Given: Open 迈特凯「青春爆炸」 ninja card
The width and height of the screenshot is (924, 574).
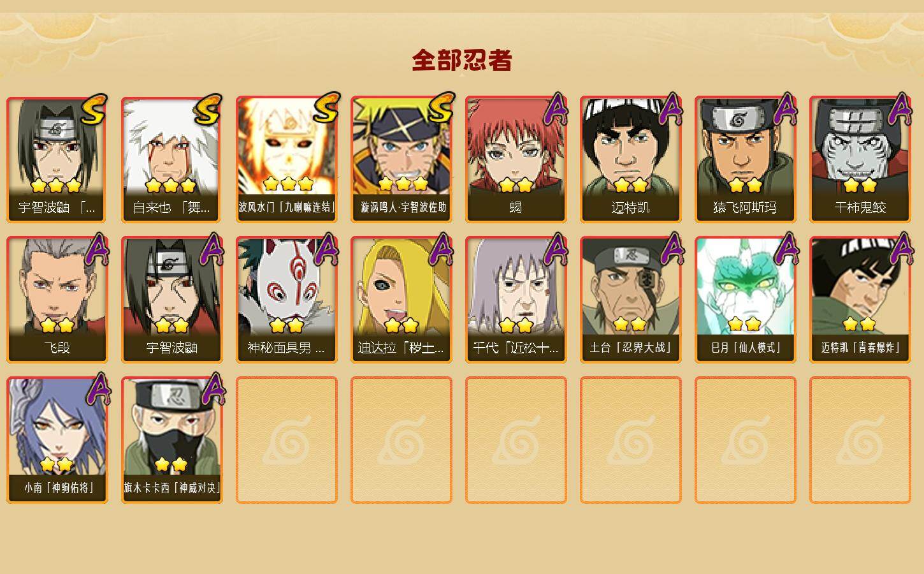Looking at the screenshot, I should click(860, 300).
